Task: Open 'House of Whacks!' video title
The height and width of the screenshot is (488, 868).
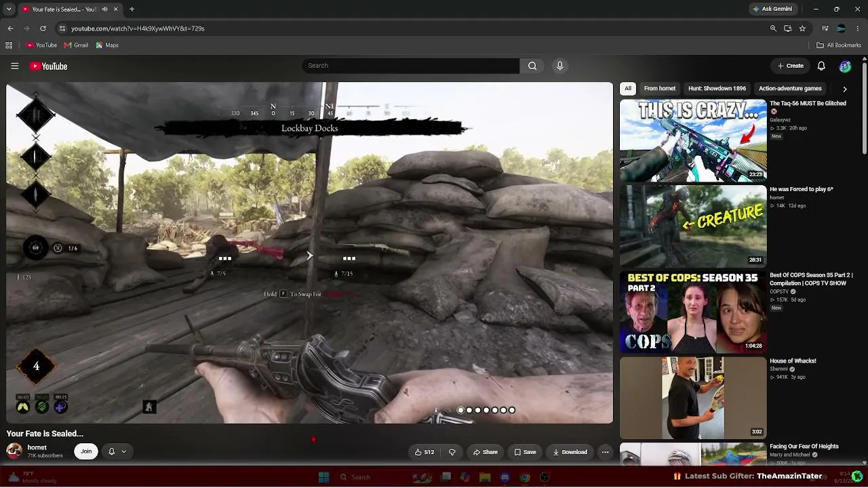Action: click(x=793, y=361)
